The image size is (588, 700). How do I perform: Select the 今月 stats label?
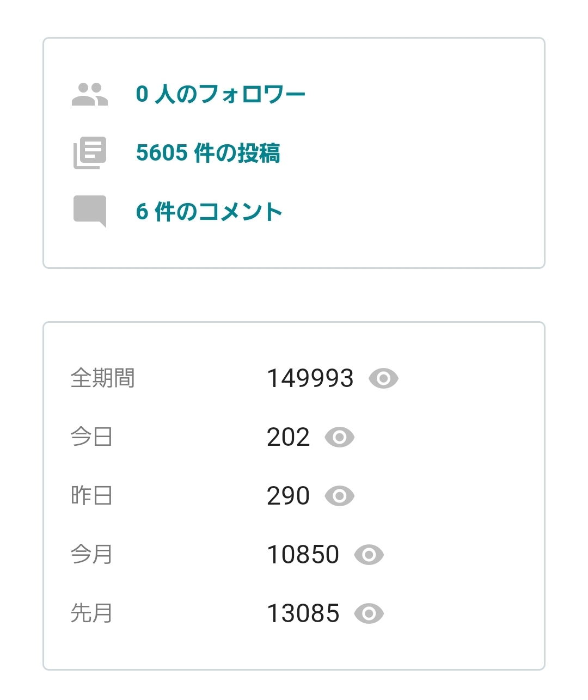(x=91, y=554)
